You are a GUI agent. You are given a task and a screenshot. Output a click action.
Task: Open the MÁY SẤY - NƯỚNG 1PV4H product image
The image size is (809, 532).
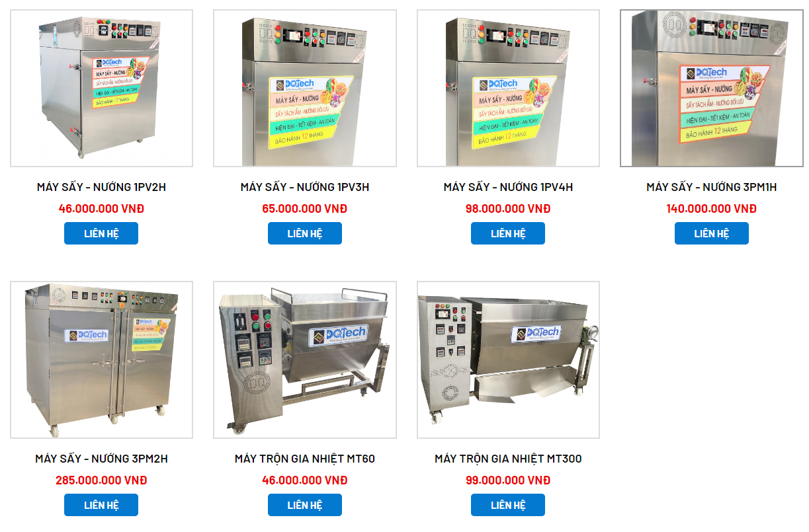tap(508, 88)
